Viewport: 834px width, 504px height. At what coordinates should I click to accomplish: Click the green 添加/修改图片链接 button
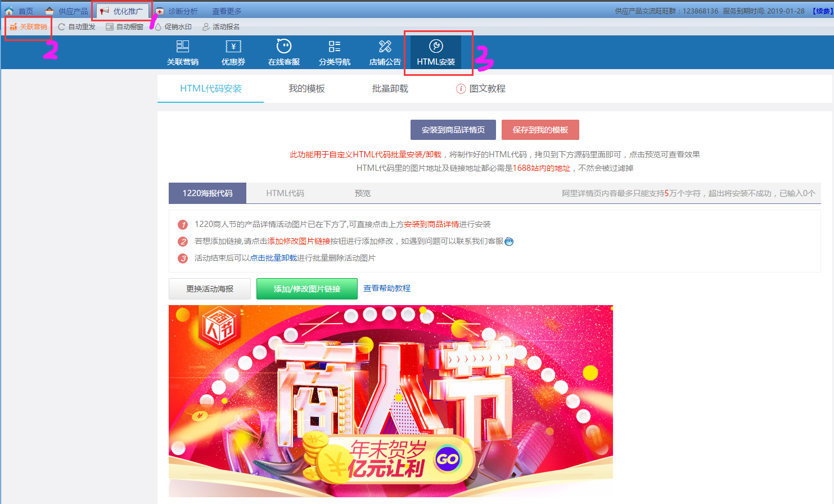[x=307, y=289]
